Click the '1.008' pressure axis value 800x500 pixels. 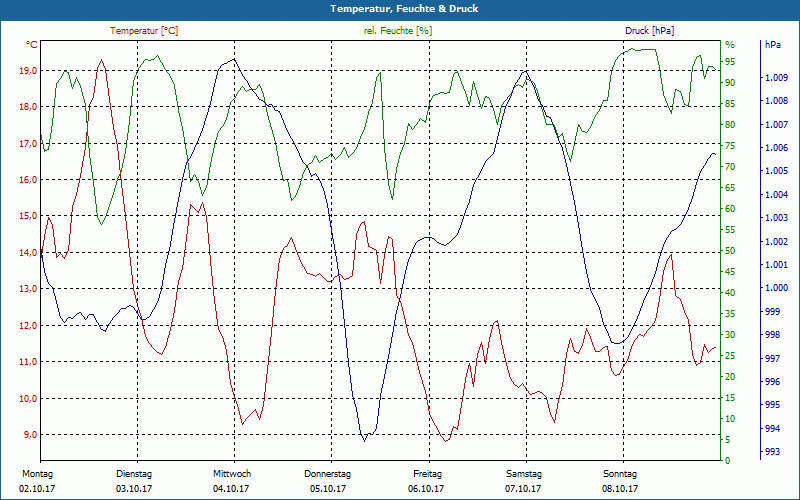click(776, 101)
